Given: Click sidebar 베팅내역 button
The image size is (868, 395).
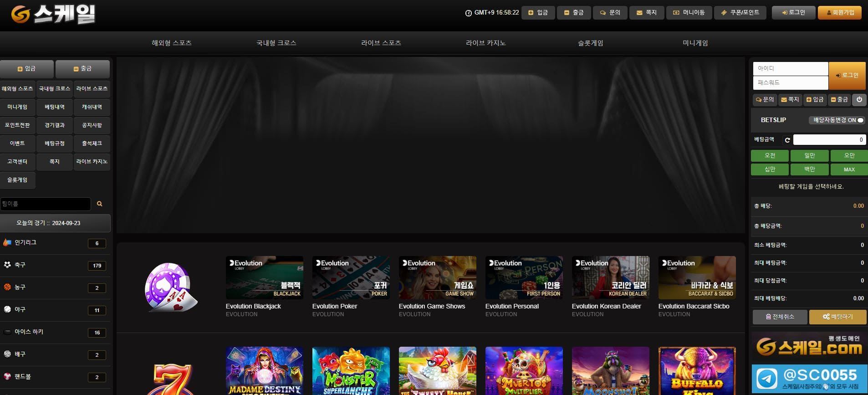Looking at the screenshot, I should (55, 107).
